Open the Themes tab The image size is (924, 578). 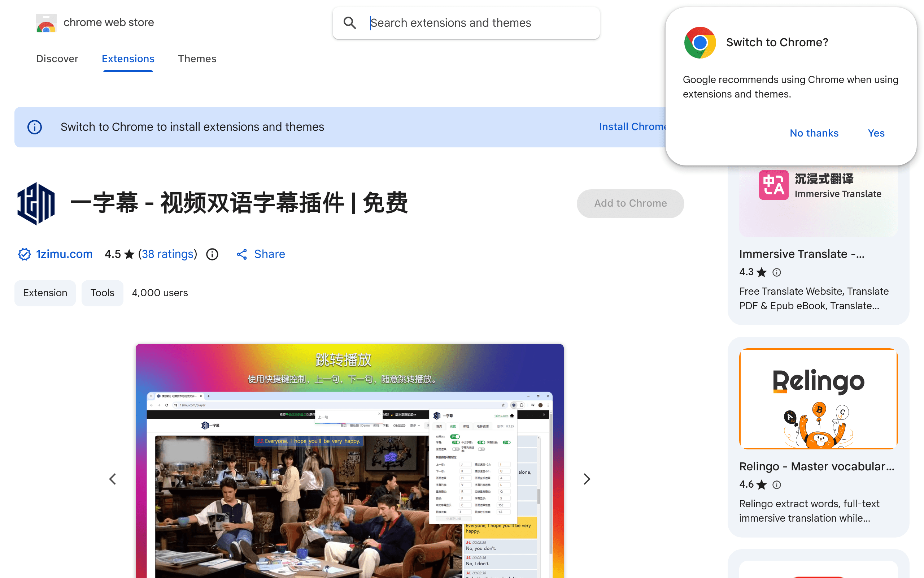click(197, 59)
